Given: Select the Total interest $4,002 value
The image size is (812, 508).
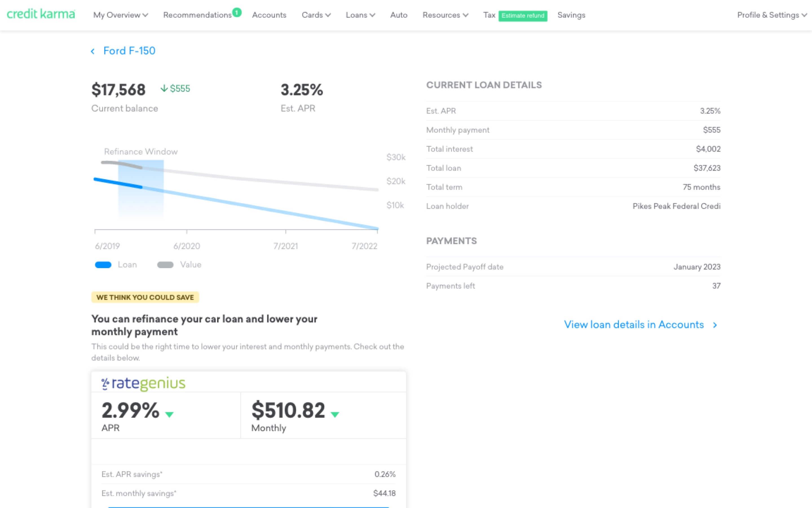Looking at the screenshot, I should point(708,149).
